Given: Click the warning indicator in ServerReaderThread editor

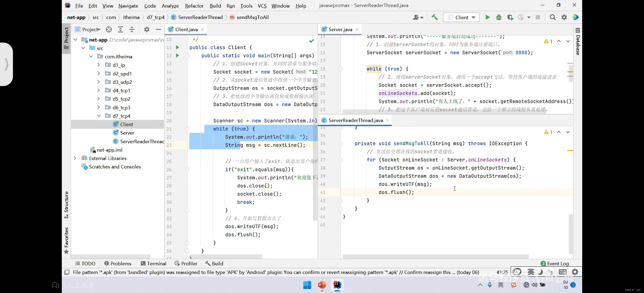Looking at the screenshot, I should (548, 132).
